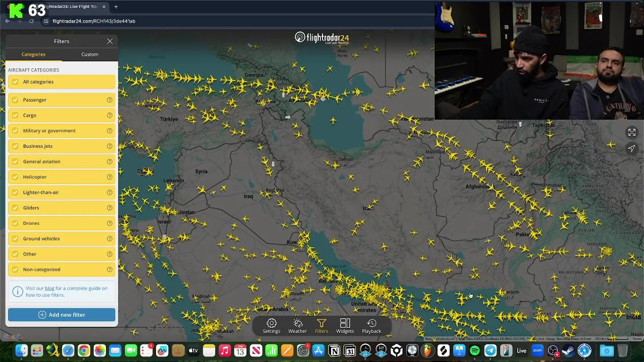Uncheck the Passenger category
Screen dimensions: 644x362
[x=15, y=100]
